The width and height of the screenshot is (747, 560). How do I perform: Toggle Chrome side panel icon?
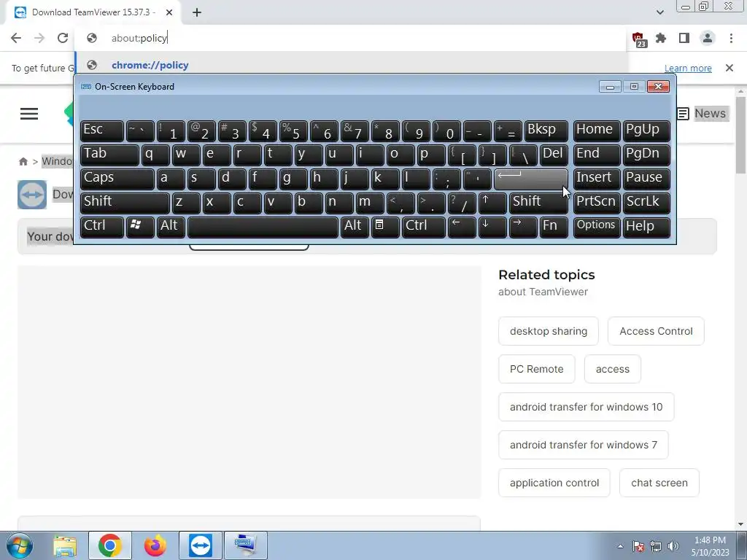[684, 38]
